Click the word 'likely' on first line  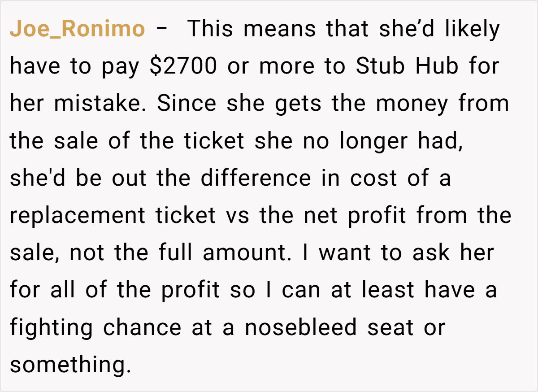[472, 30]
